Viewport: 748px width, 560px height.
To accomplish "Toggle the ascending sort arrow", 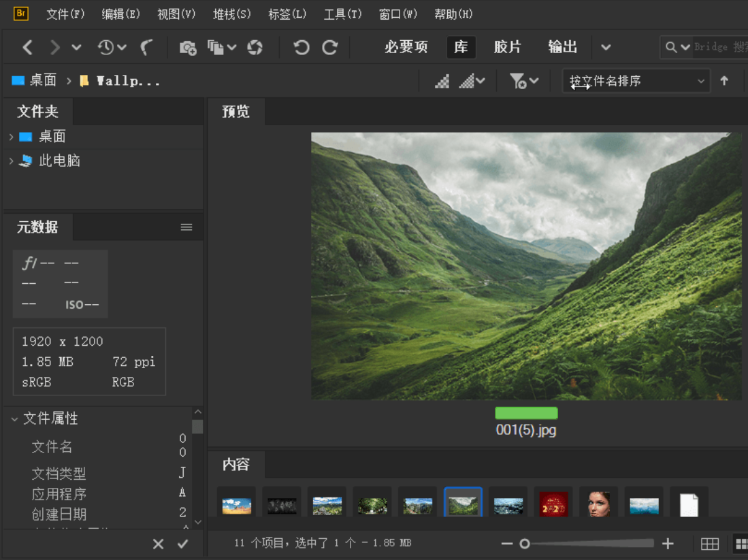I will (724, 80).
